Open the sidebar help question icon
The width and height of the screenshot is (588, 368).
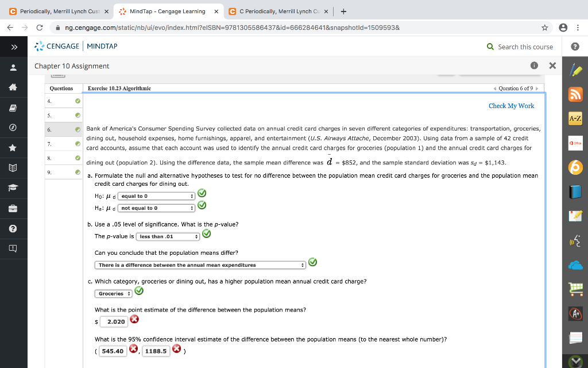point(13,228)
